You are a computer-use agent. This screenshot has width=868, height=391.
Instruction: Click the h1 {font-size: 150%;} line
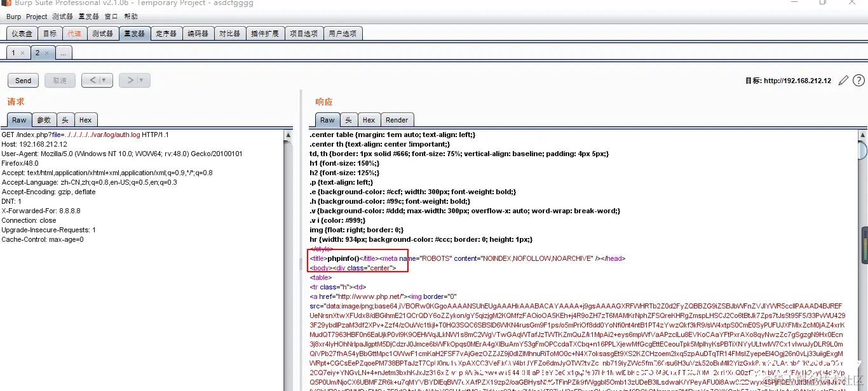344,163
